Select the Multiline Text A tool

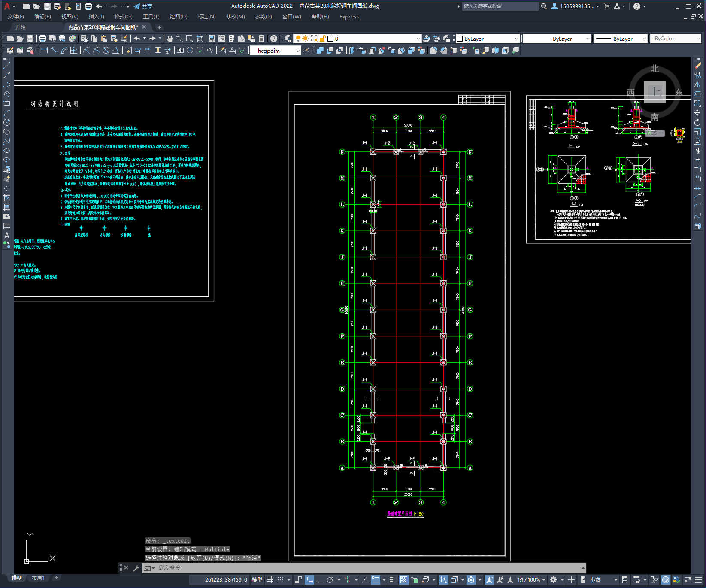point(7,235)
